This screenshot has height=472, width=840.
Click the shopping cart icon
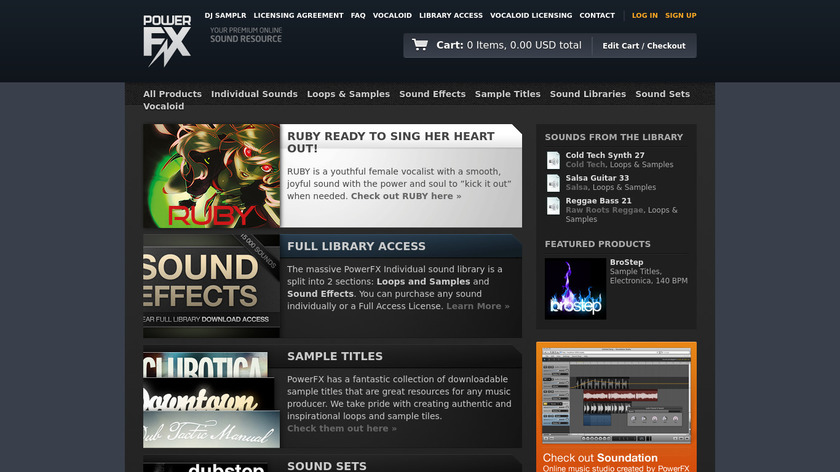click(x=419, y=44)
